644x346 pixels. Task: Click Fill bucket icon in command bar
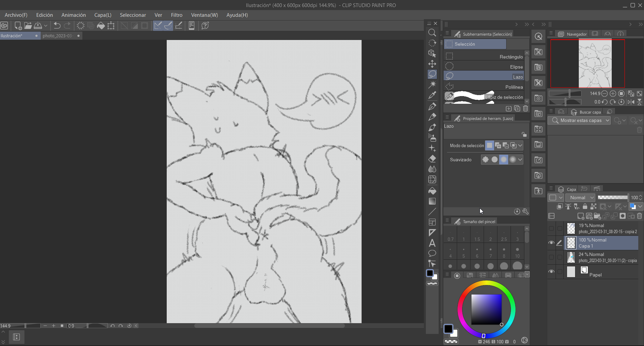coord(101,26)
